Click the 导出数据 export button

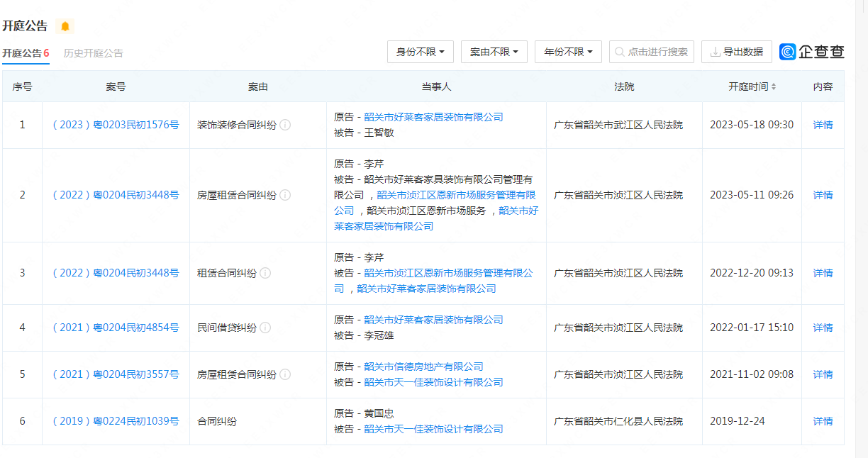pyautogui.click(x=736, y=52)
